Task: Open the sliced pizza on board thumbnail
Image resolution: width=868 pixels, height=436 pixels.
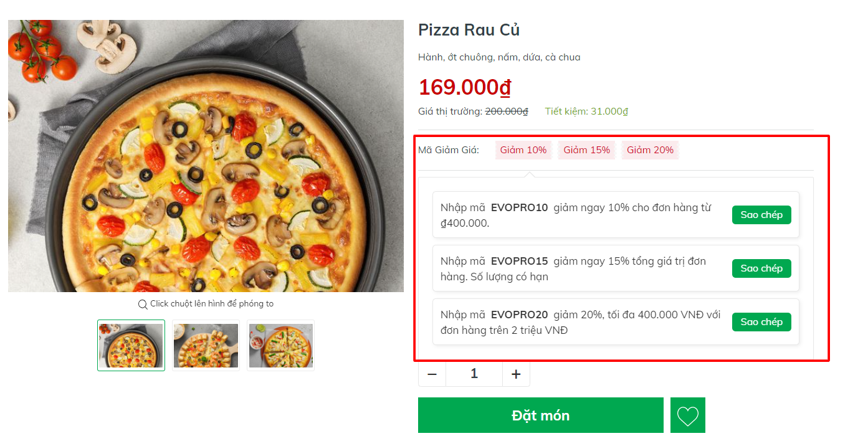Action: (x=206, y=345)
